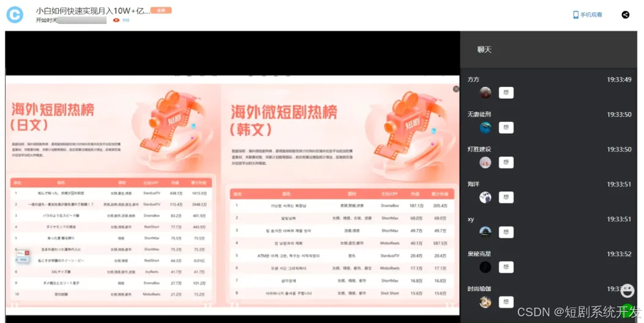Open the share icon at top right

(x=625, y=15)
